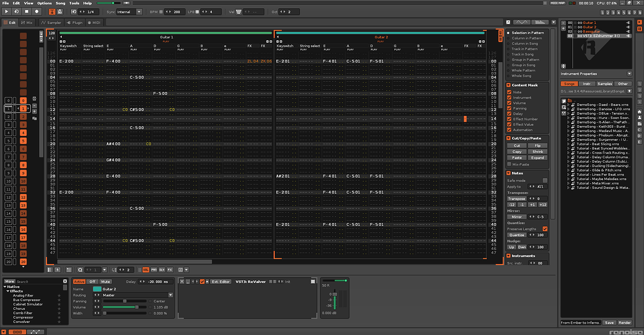Collapse the Instruments section
This screenshot has height=335, width=644.
click(x=508, y=256)
